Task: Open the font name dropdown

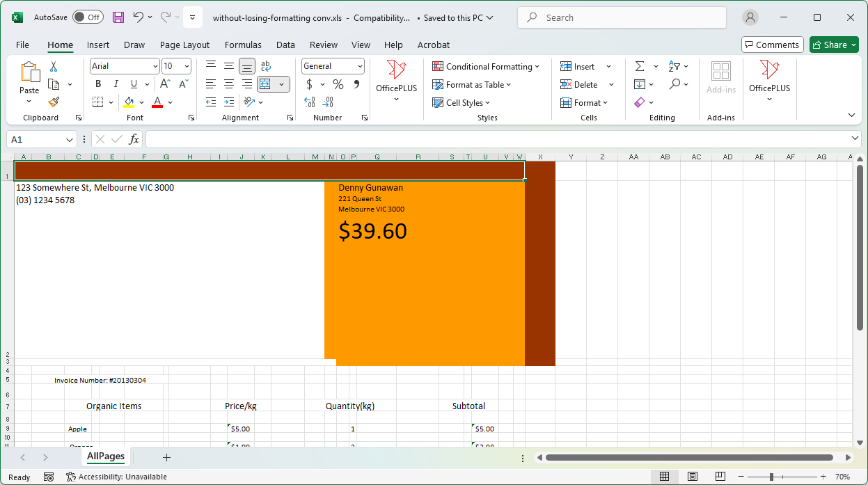Action: [x=155, y=66]
